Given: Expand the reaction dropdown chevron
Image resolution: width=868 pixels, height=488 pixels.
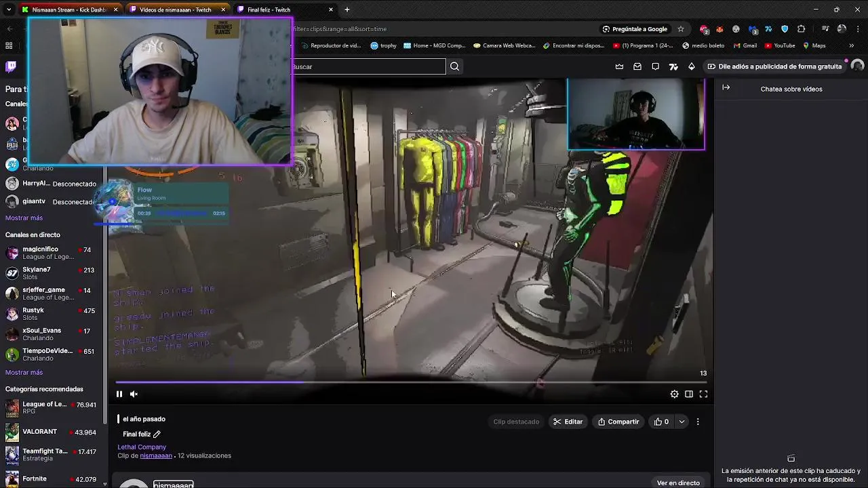Looking at the screenshot, I should click(x=682, y=422).
